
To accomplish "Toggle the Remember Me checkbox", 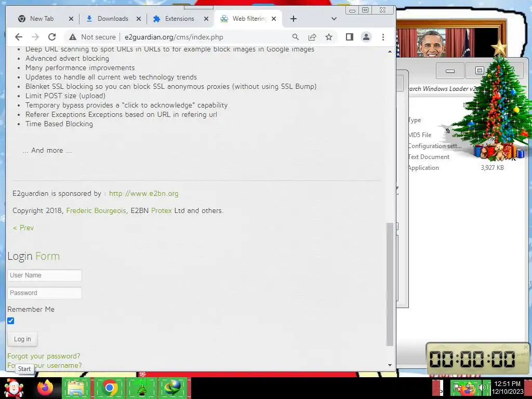I will 11,321.
